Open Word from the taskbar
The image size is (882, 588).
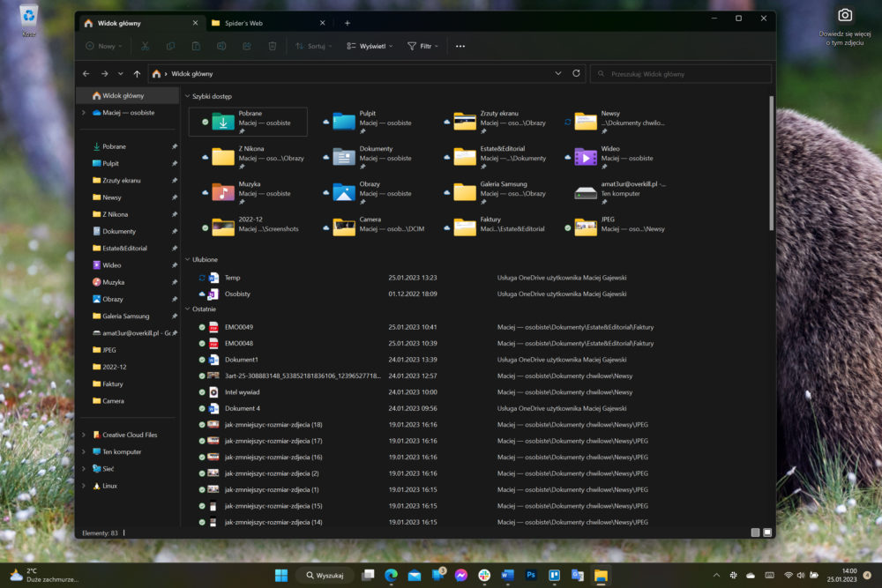point(507,575)
